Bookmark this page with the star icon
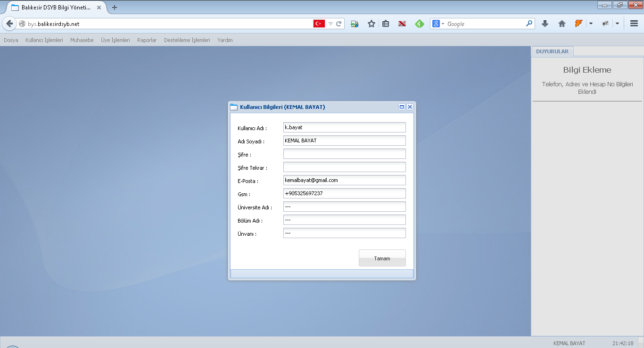The width and height of the screenshot is (644, 348). click(x=372, y=24)
